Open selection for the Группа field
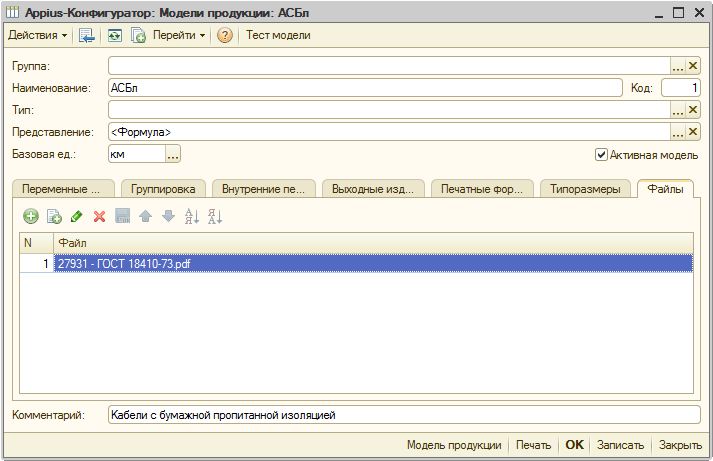The height and width of the screenshot is (461, 713). [677, 66]
